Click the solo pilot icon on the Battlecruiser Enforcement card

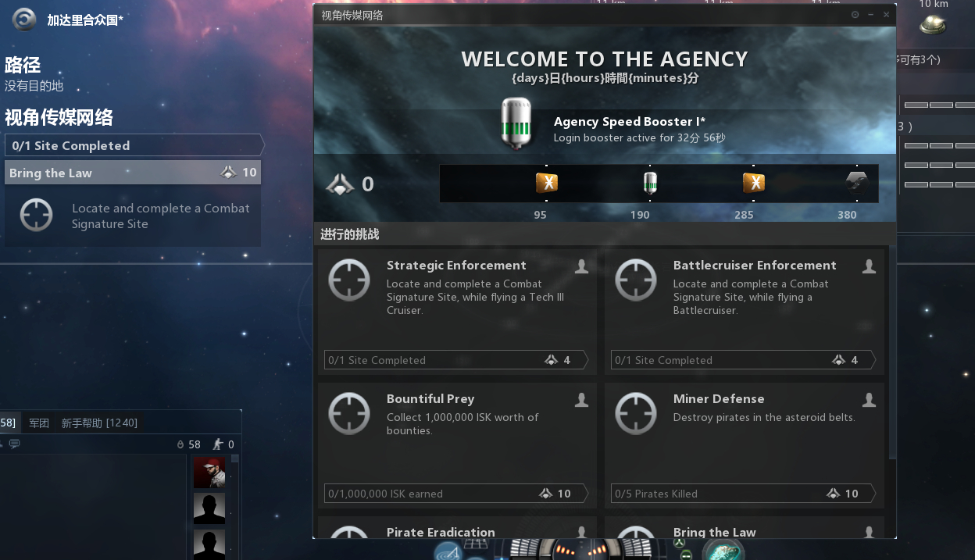[869, 267]
